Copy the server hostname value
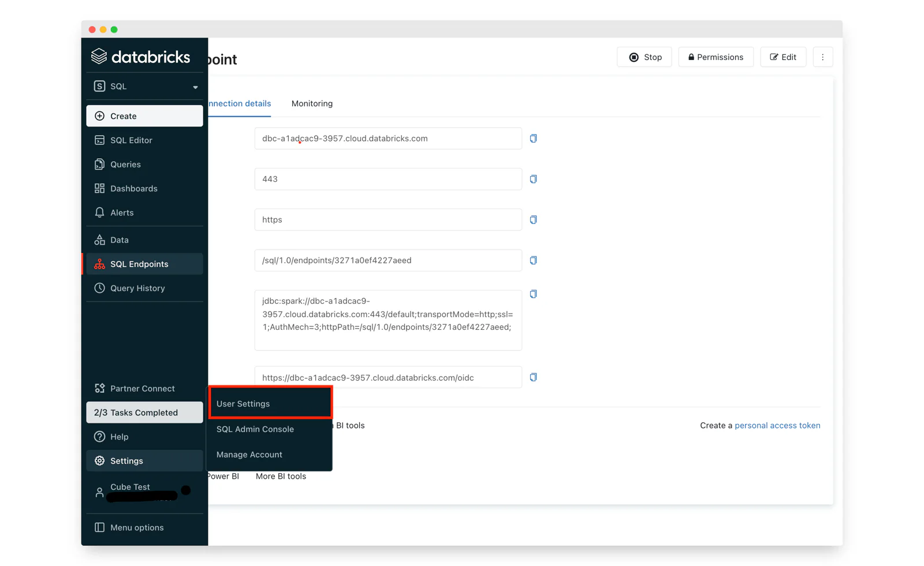Screen dimensions: 924x566 (533, 139)
